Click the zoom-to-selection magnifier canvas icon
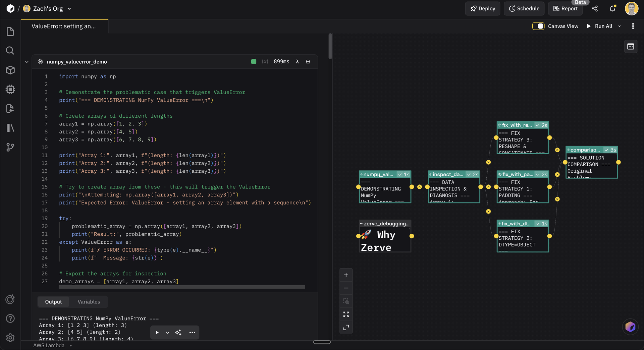 click(346, 301)
